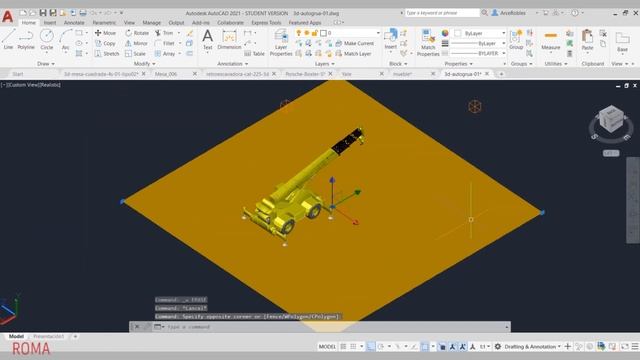Click the in-viewport Custom View label
The width and height of the screenshot is (640, 360).
22,85
